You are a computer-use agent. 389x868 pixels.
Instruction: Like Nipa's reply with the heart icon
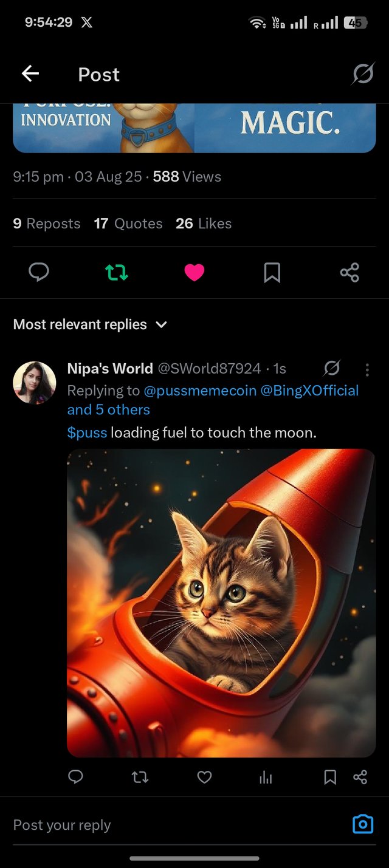coord(205,777)
